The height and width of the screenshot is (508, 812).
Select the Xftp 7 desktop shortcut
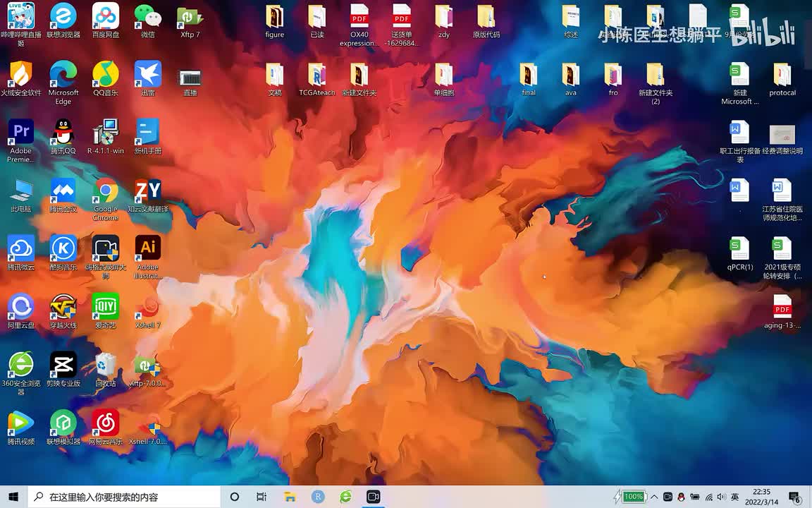[x=190, y=20]
